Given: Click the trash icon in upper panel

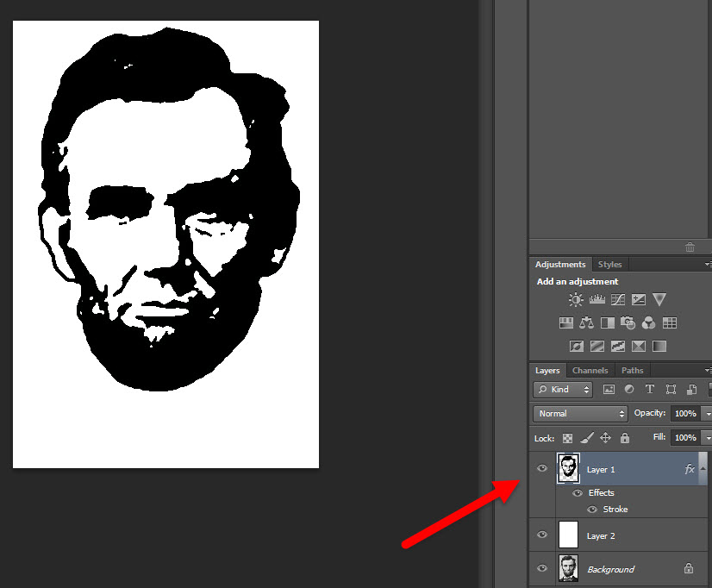Looking at the screenshot, I should click(x=690, y=247).
